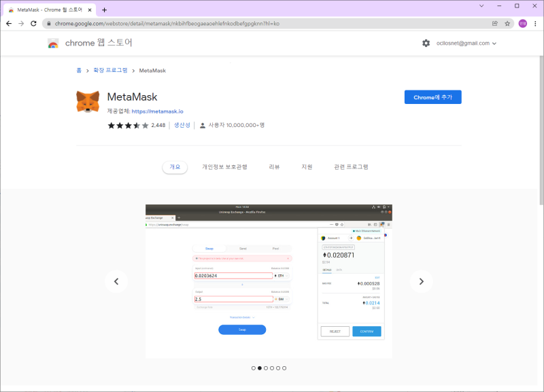Open the 리뷰 tab

(x=274, y=167)
